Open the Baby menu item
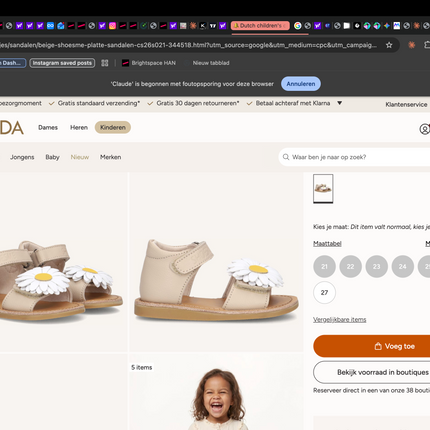Viewport: 430px width, 430px height. pos(52,157)
